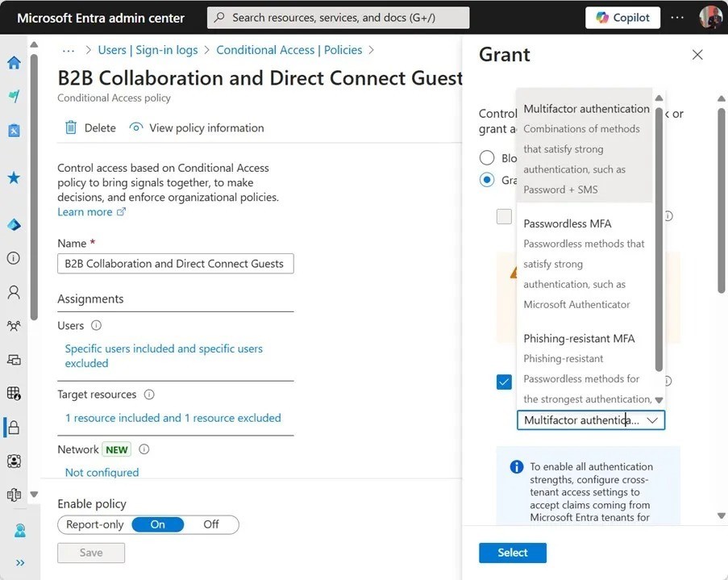
Task: Open the Favorites star in sidebar
Action: coord(14,177)
